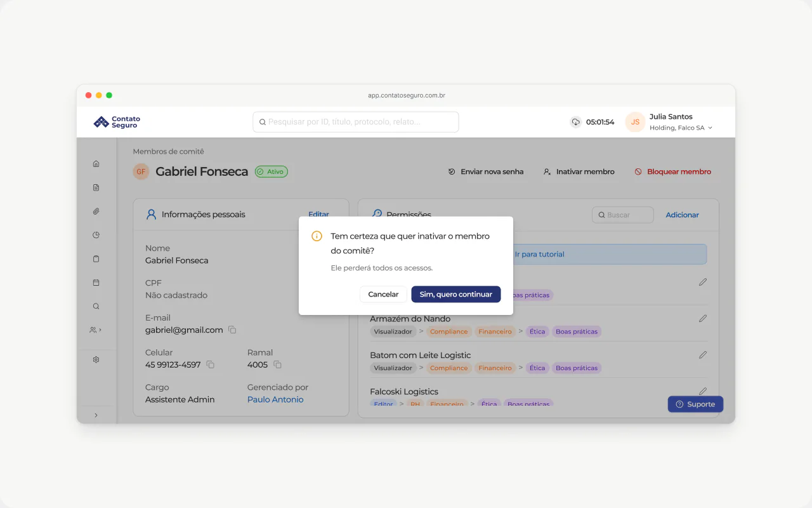Edit permissions for Batom com Leite Logistic
The width and height of the screenshot is (812, 508).
pyautogui.click(x=703, y=355)
